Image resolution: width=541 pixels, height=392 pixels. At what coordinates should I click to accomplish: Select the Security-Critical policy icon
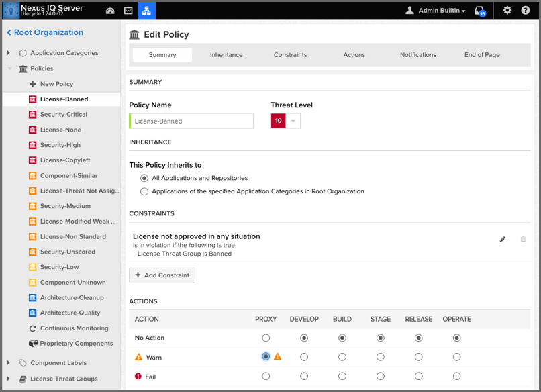click(33, 115)
